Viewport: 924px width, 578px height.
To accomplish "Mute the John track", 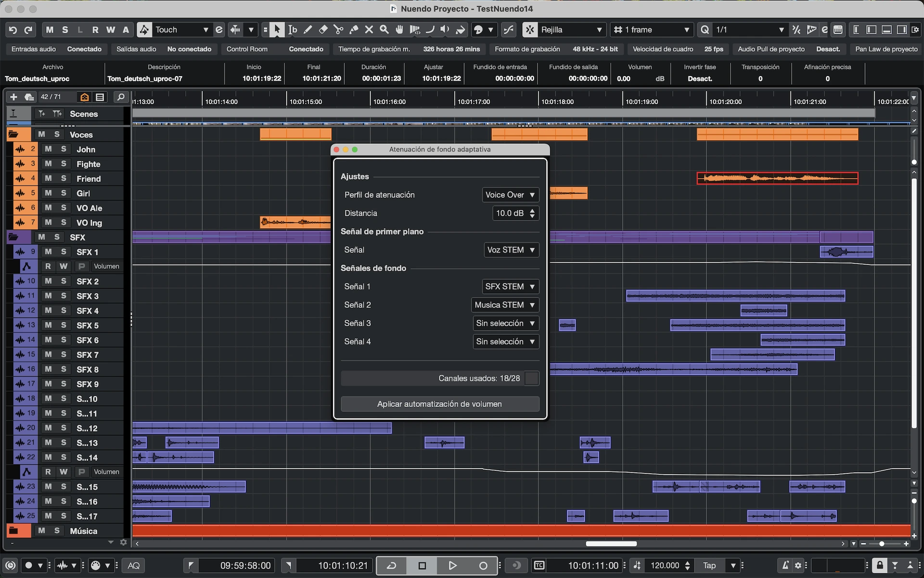I will click(x=48, y=149).
